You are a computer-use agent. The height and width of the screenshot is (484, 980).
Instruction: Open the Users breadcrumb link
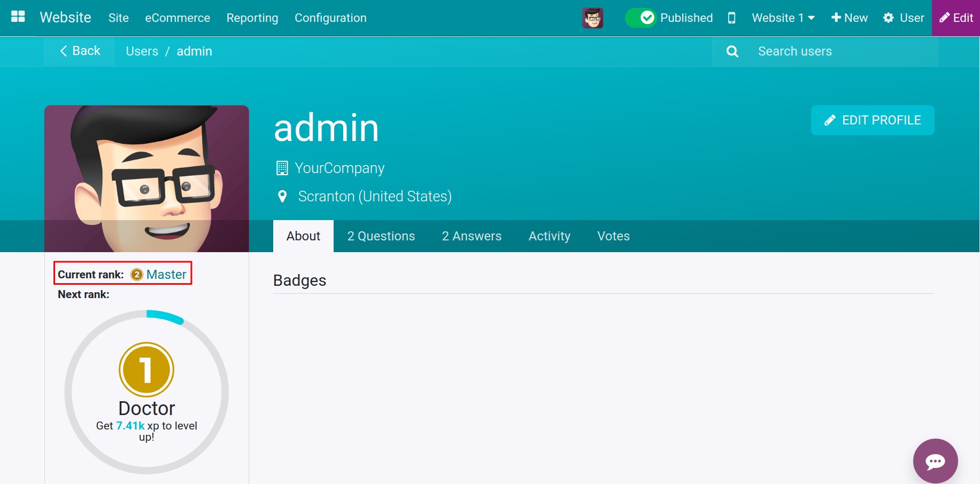point(142,51)
